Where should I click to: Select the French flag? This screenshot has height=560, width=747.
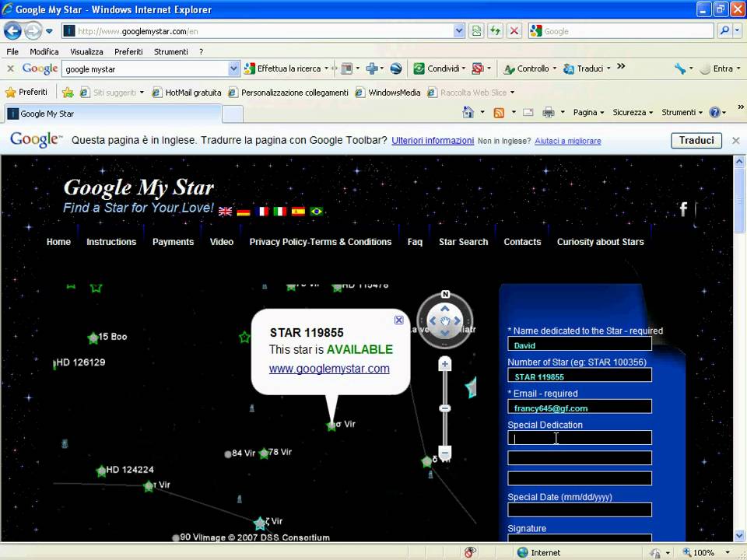[261, 212]
